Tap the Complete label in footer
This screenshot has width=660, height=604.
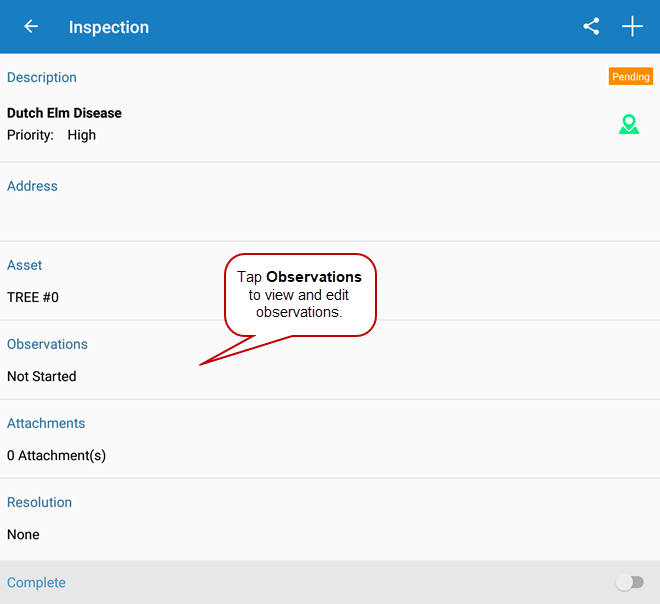pos(36,582)
